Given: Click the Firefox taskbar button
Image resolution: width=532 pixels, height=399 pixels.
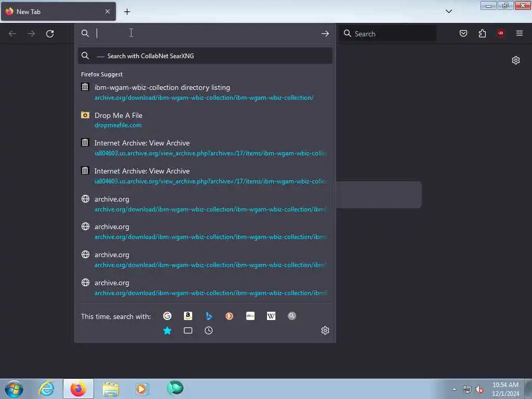Looking at the screenshot, I should [78, 389].
